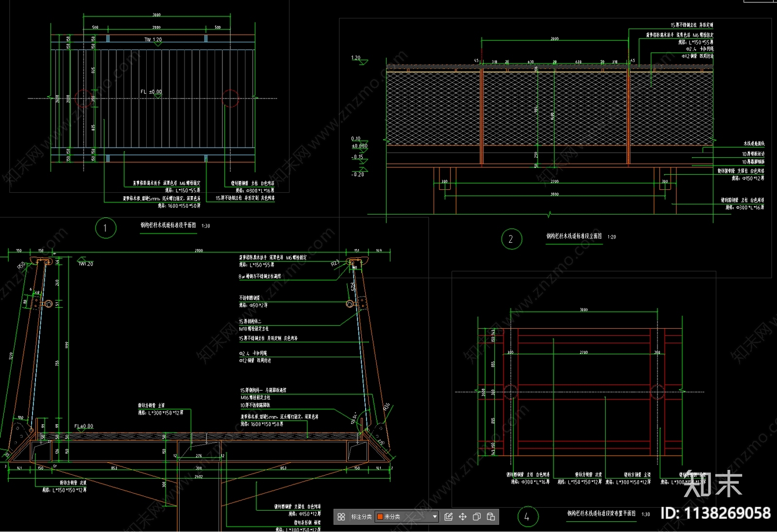777x532 pixels.
Task: Click the left red circle column marker in plan 1
Action: (x=84, y=98)
